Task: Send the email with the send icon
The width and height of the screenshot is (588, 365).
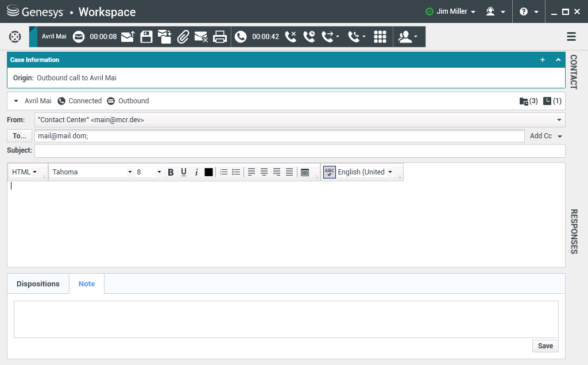Action: point(127,37)
